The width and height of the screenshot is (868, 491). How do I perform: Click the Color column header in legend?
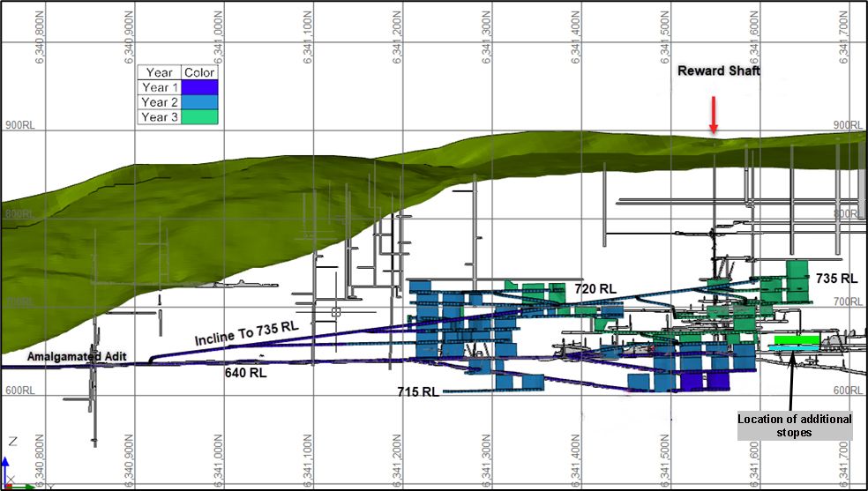(198, 72)
